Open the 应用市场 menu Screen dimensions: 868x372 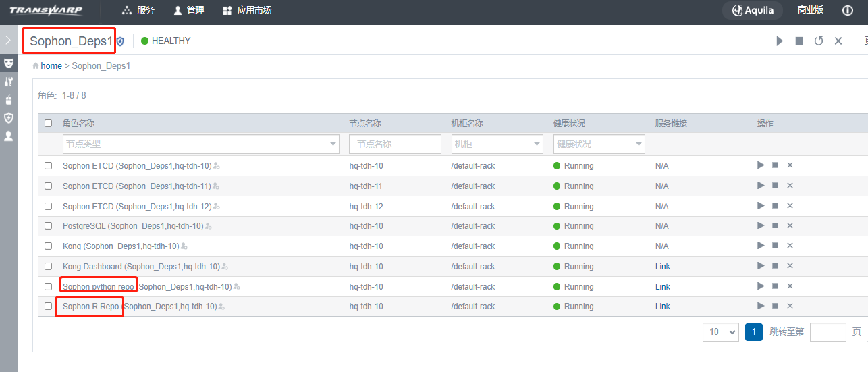[x=247, y=11]
